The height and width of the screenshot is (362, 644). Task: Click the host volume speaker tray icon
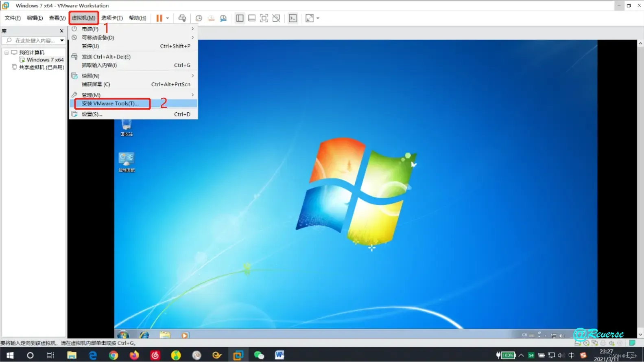pyautogui.click(x=561, y=355)
